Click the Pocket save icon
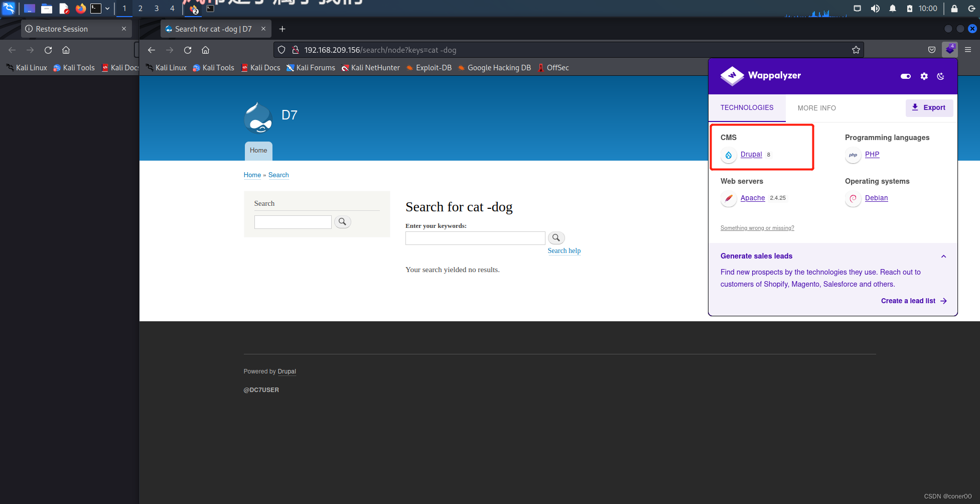The image size is (980, 504). [x=931, y=50]
